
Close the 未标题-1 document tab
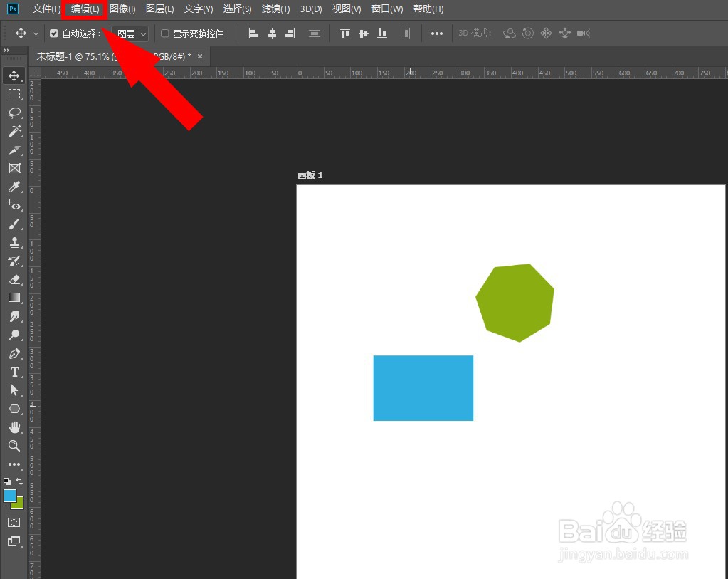tap(200, 56)
